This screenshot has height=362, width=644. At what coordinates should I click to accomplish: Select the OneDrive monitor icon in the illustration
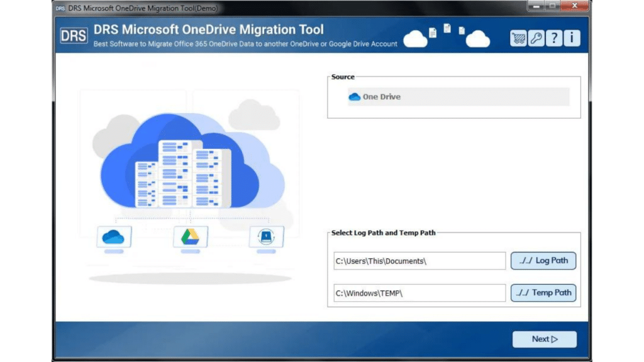pos(115,238)
